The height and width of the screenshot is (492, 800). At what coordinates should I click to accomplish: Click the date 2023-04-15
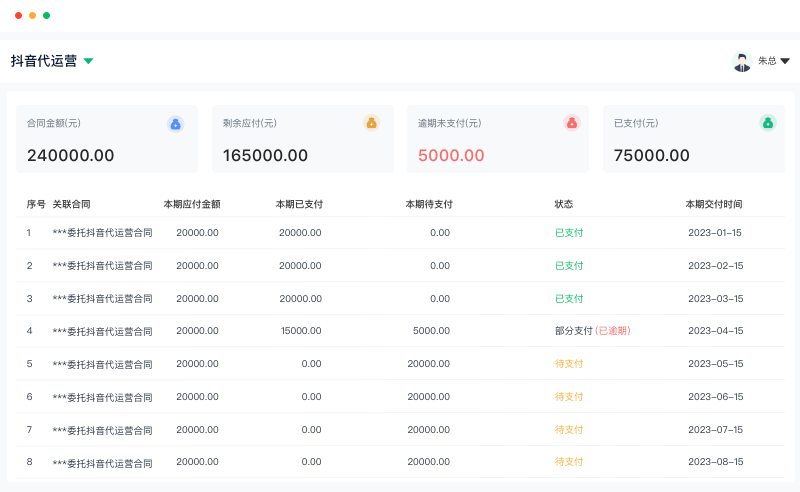(x=715, y=331)
